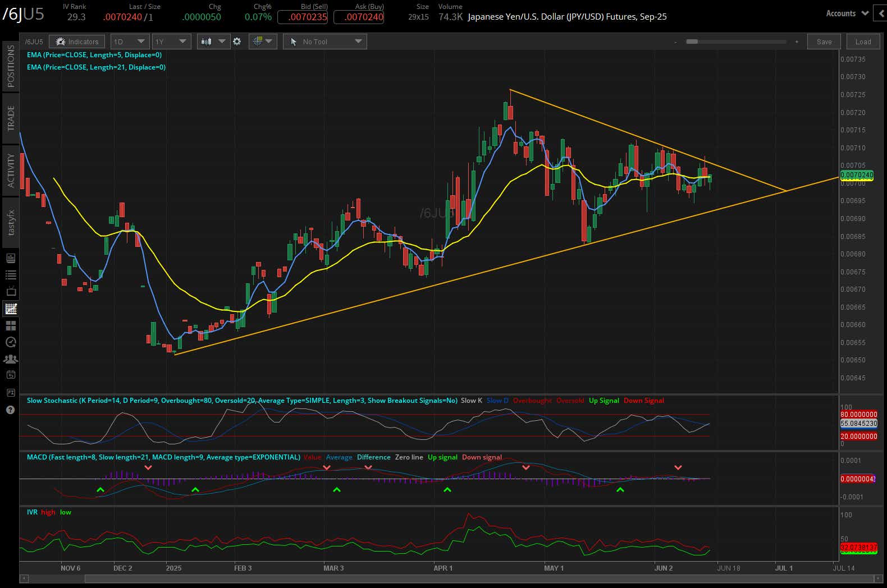This screenshot has width=887, height=588.
Task: Switch to the TRADE side tab
Action: click(x=11, y=118)
